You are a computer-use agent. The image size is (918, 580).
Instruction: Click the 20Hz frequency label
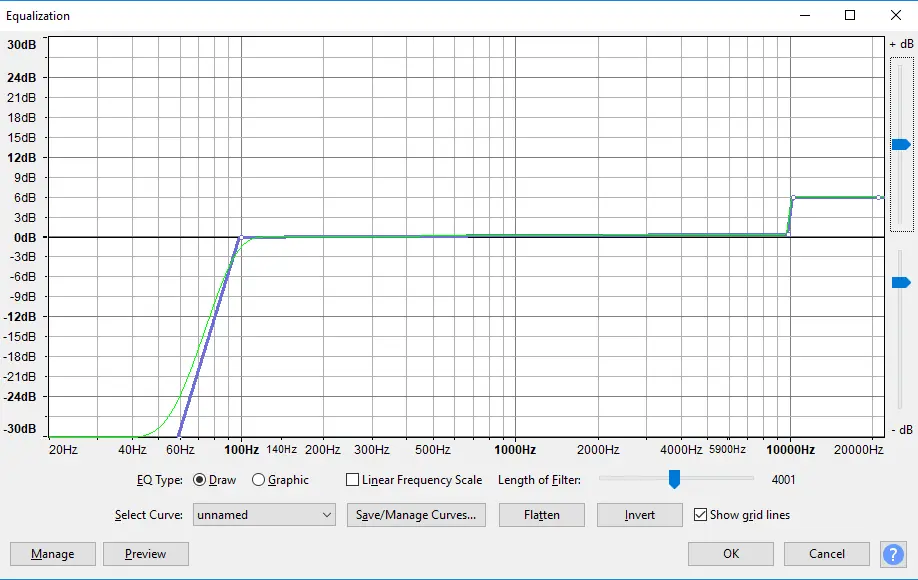pyautogui.click(x=63, y=449)
